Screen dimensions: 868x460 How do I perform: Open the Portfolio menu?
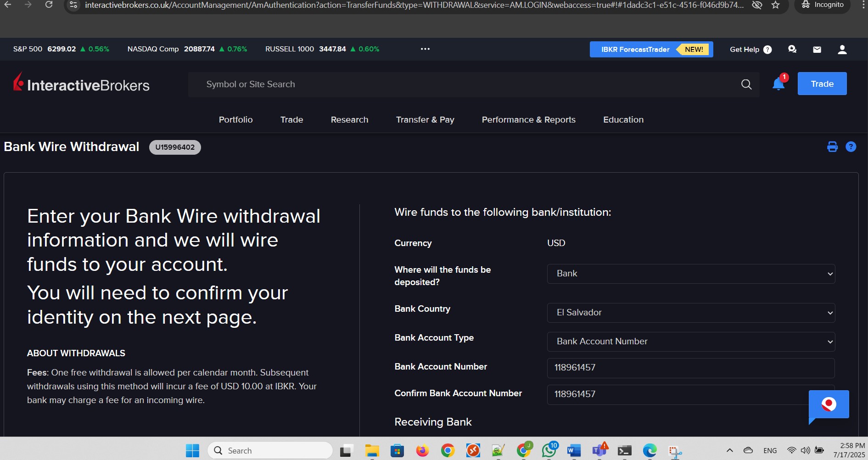coord(235,120)
